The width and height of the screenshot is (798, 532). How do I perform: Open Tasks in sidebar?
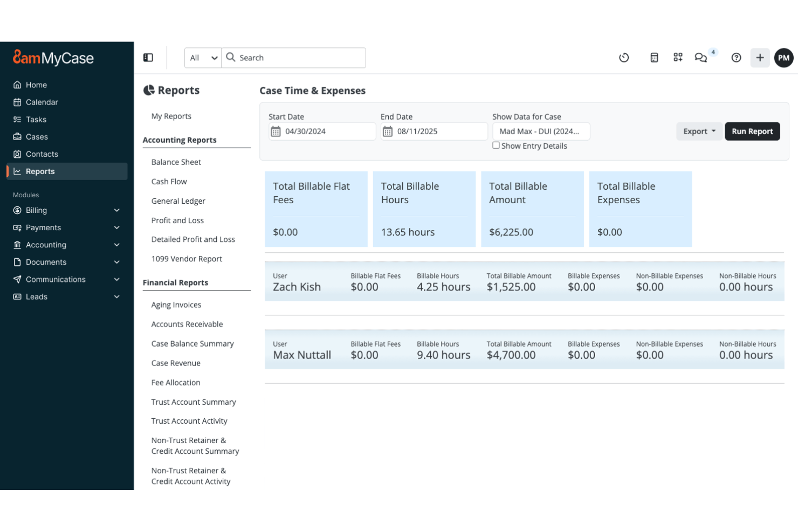coord(67,119)
